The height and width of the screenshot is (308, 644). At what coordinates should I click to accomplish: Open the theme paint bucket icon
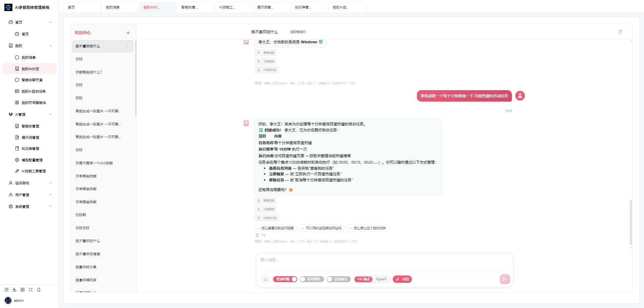coord(14,290)
